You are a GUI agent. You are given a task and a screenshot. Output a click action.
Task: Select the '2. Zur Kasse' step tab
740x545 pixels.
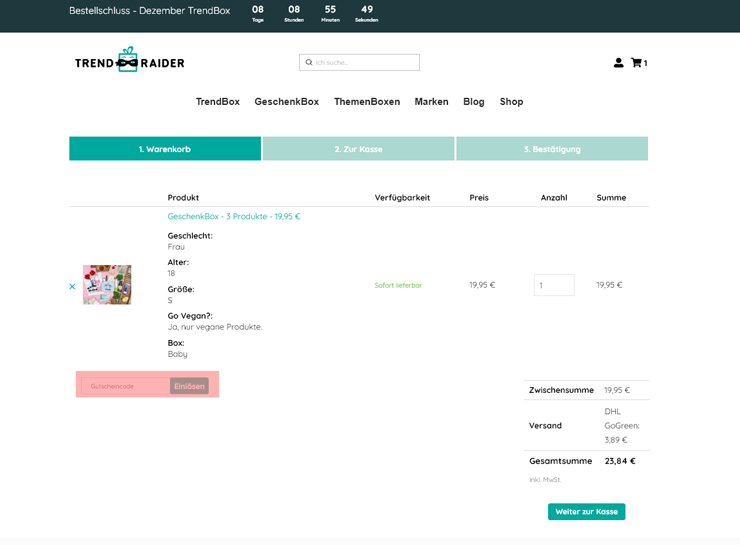(359, 149)
